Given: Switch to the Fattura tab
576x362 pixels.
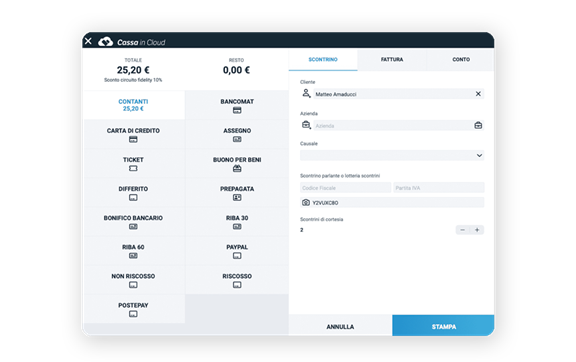Looking at the screenshot, I should click(392, 60).
